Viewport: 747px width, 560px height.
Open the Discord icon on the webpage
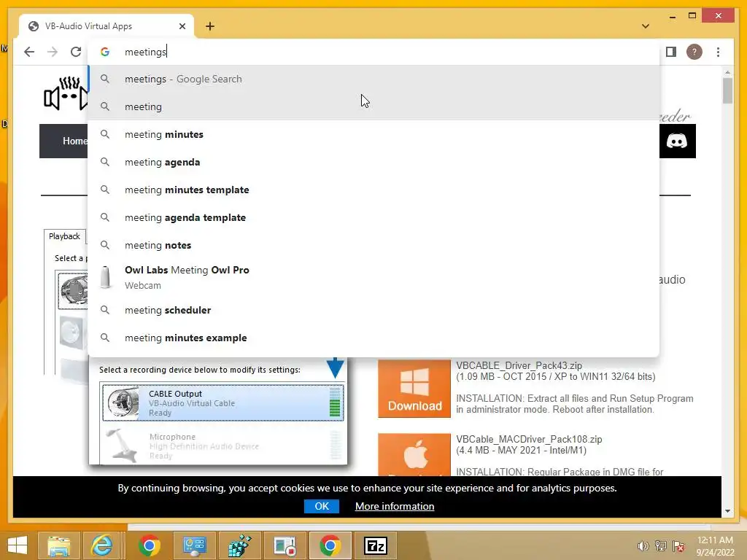tap(677, 141)
